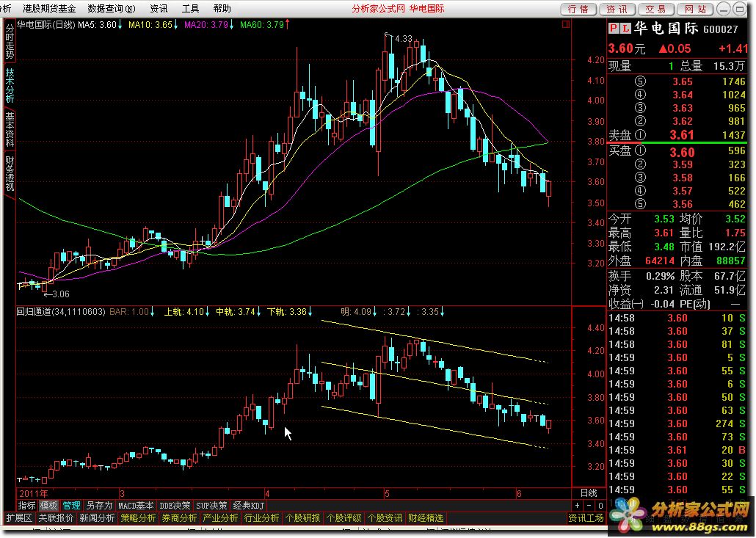Open the 行业分析 tab
Image resolution: width=756 pixels, height=538 pixels.
pyautogui.click(x=262, y=518)
